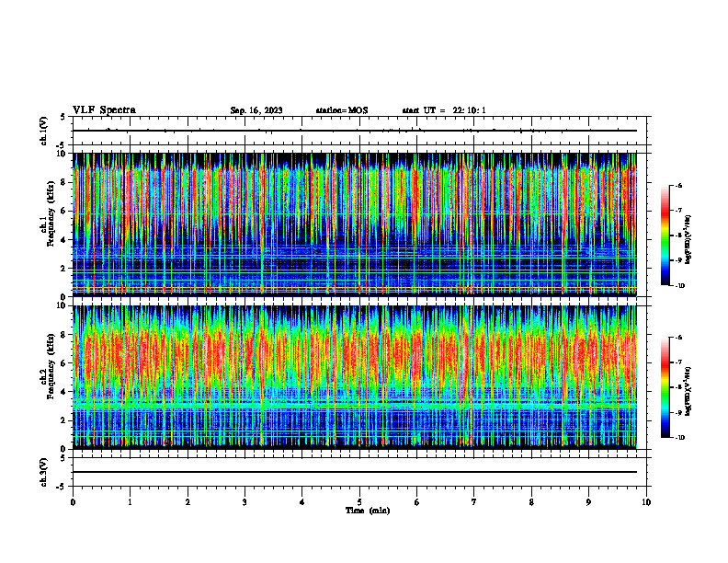Click inside the ch.2 spectrogram panel
This screenshot has height=563, width=728.
(x=355, y=377)
